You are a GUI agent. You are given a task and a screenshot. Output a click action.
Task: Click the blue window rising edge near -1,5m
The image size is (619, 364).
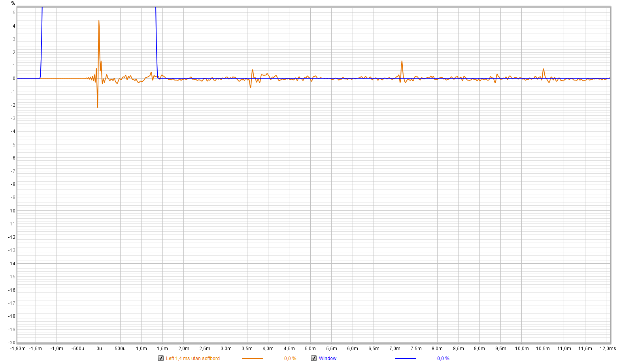(x=41, y=39)
